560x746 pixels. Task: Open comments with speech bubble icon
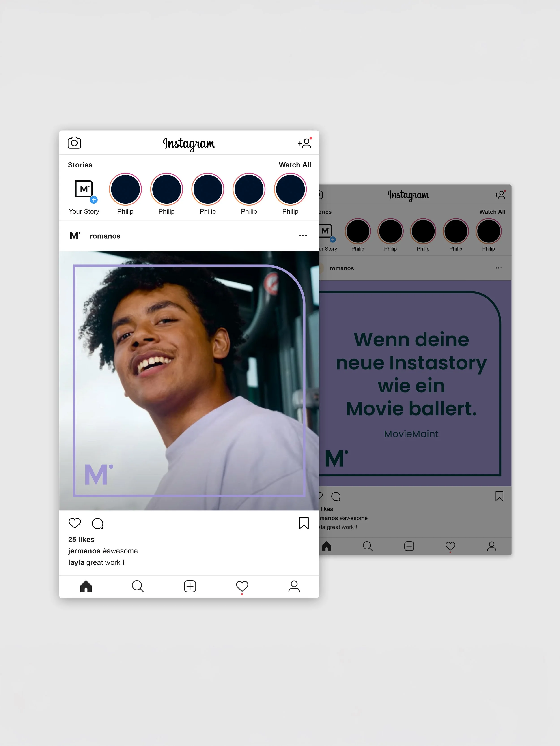97,523
